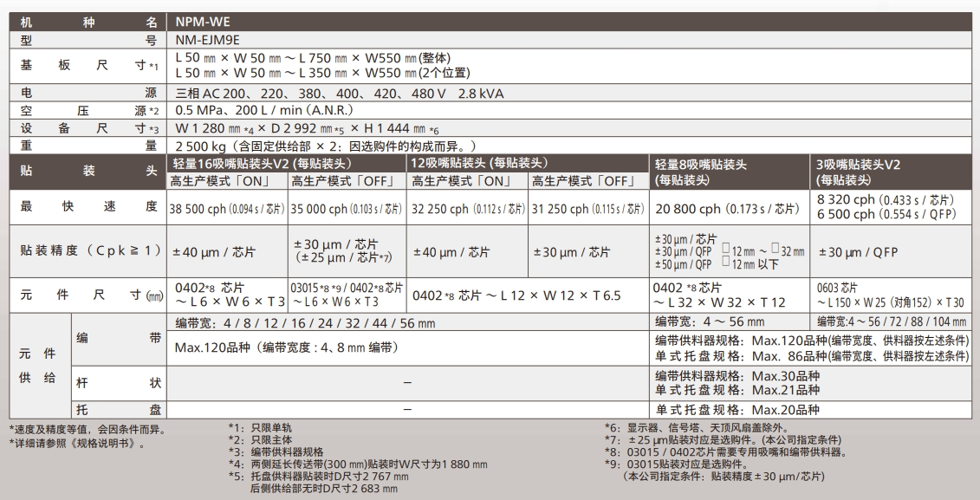980x500 pixels.
Task: Click the speed cell 20 800 cph
Action: click(728, 209)
